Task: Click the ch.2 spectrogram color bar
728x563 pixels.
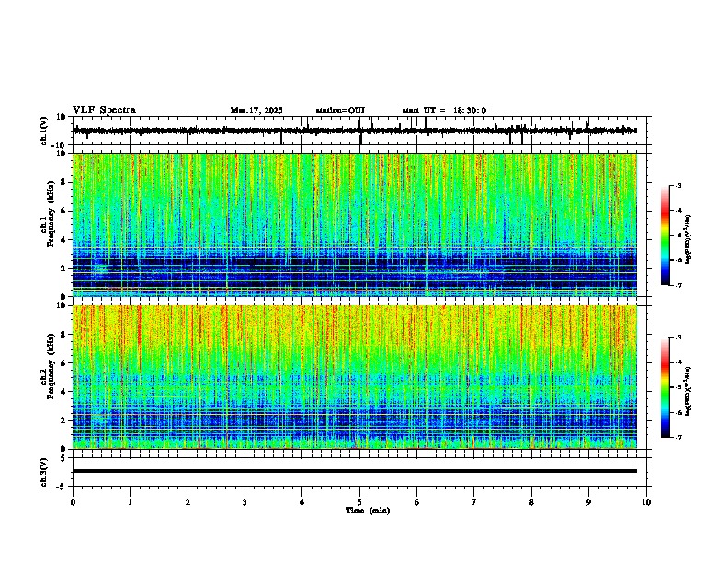Action: (665, 387)
